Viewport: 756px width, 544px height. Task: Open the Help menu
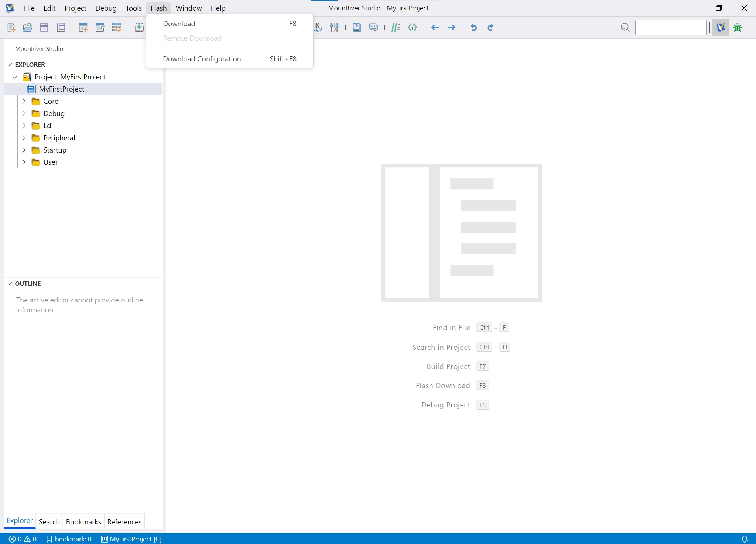(218, 8)
